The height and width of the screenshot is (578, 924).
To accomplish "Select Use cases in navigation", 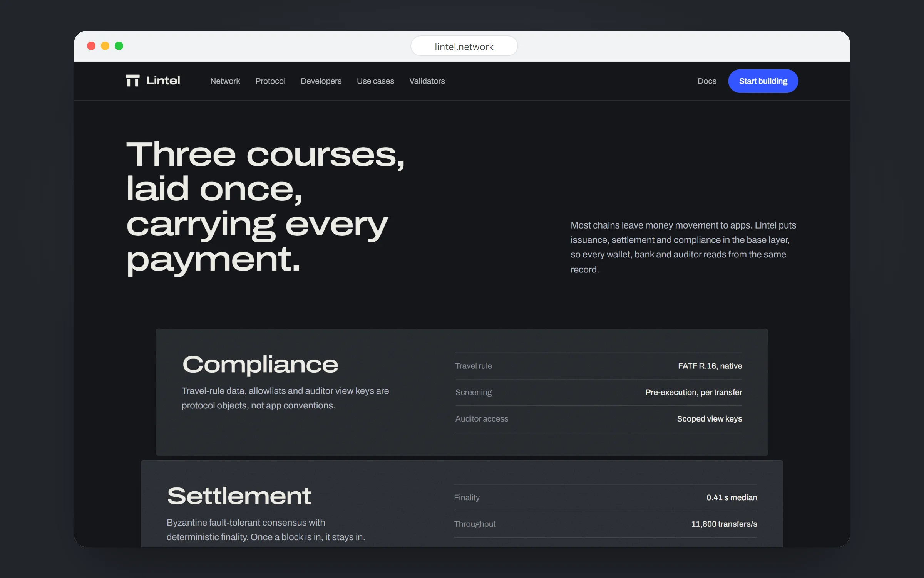I will (375, 81).
